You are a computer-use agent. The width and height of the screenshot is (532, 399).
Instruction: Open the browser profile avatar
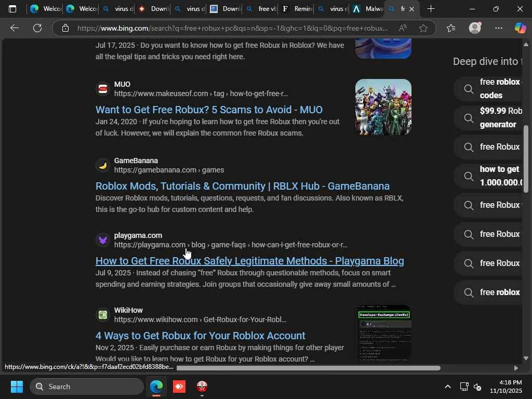point(475,28)
